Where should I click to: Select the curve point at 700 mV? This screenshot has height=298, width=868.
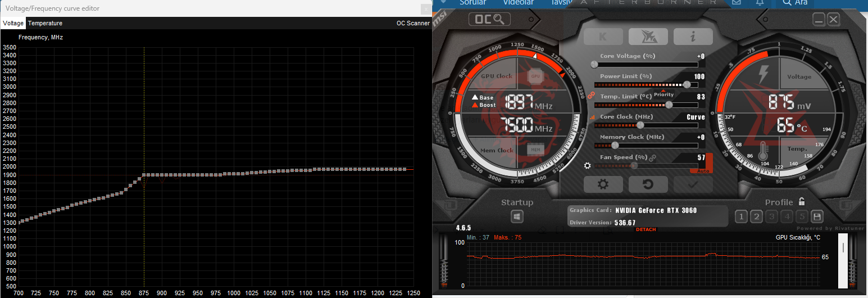point(19,223)
